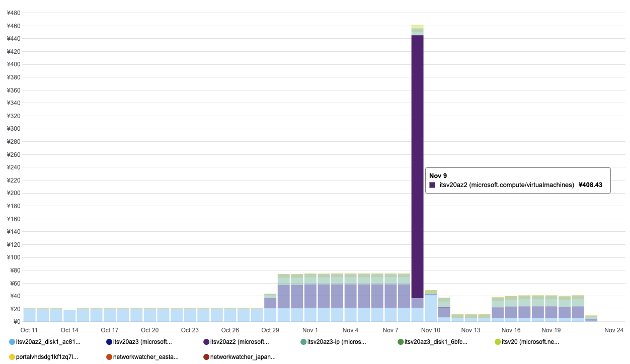Select the itsv20az3-ip legend label text

tap(337, 342)
